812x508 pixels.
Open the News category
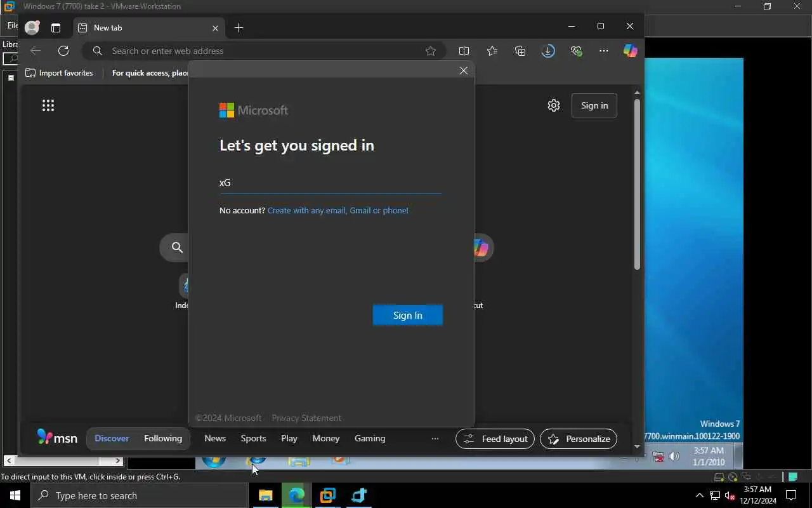[215, 438]
